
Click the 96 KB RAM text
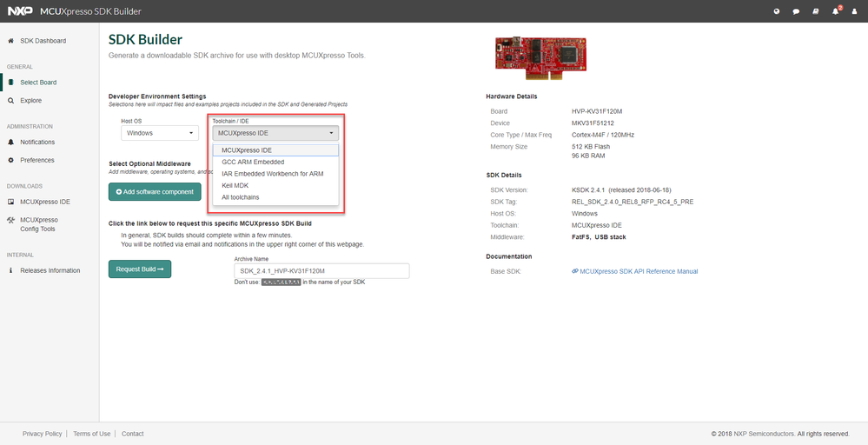[x=588, y=156]
